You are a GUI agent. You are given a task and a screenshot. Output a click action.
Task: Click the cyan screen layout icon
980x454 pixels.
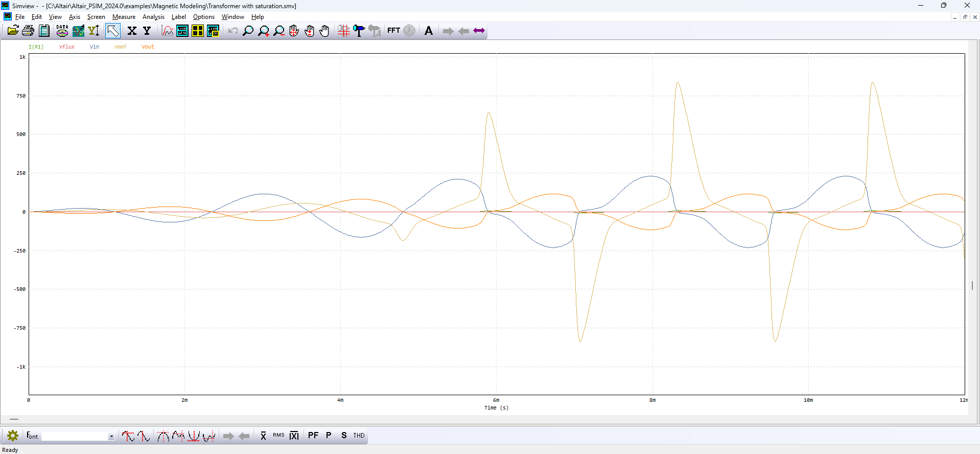coord(182,31)
